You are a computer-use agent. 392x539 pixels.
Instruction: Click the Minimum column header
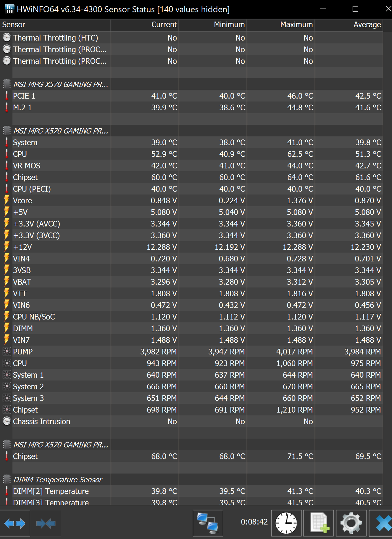[x=213, y=25]
